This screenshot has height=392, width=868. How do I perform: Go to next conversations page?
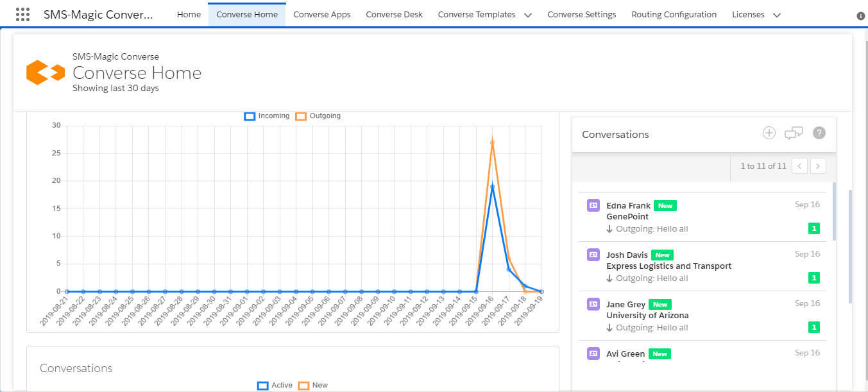[x=818, y=166]
